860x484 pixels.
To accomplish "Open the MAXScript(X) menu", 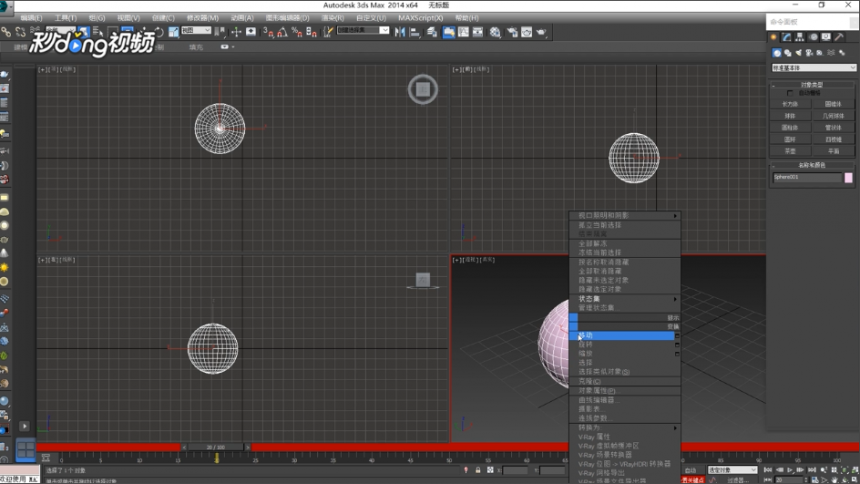I will [421, 18].
